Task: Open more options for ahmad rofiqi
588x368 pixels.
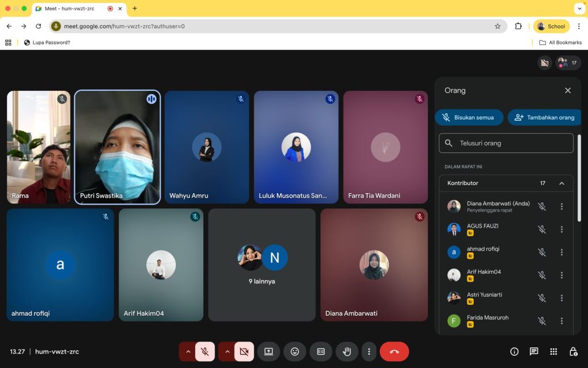Action: tap(562, 252)
